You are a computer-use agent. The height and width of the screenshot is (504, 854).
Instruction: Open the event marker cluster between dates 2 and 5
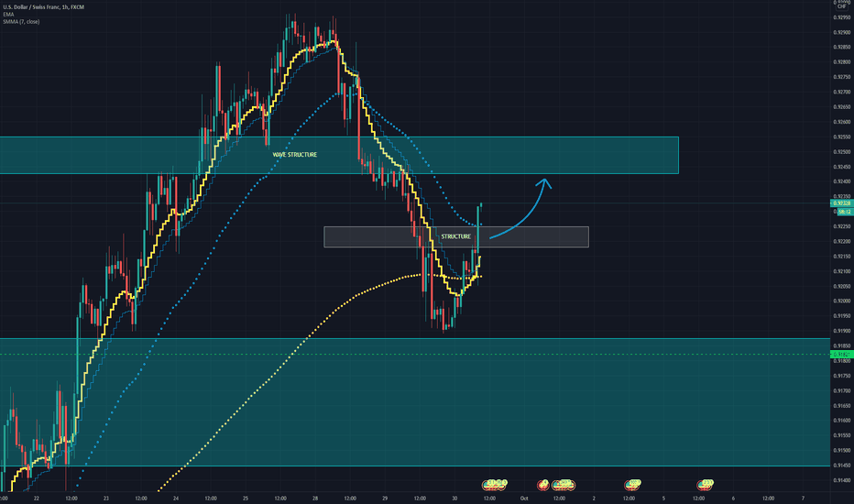632,484
